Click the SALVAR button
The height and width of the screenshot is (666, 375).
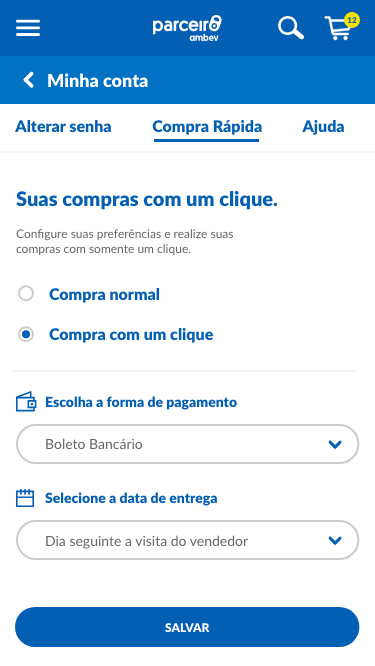click(187, 627)
